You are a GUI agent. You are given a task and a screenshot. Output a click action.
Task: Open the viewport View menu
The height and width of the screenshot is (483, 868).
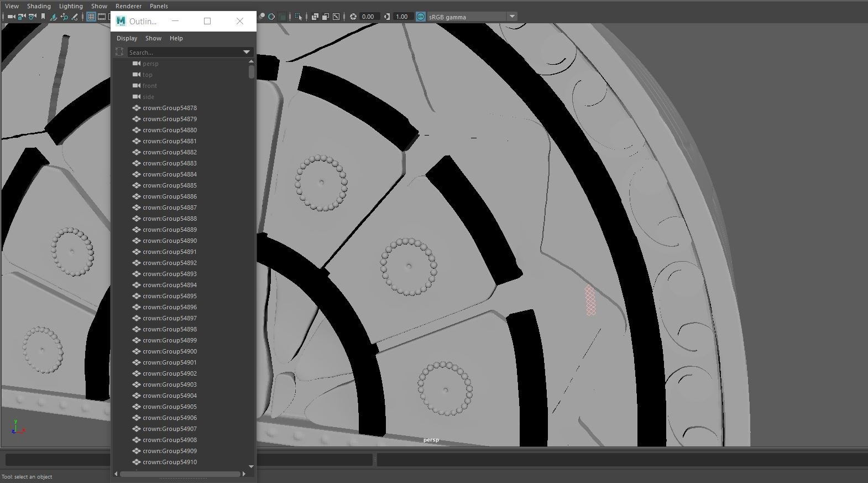click(12, 6)
